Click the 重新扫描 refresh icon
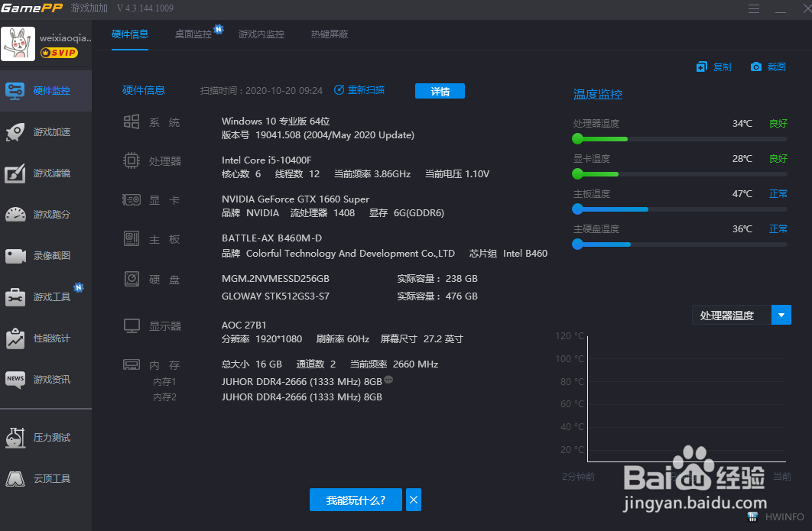The height and width of the screenshot is (531, 812). click(339, 90)
